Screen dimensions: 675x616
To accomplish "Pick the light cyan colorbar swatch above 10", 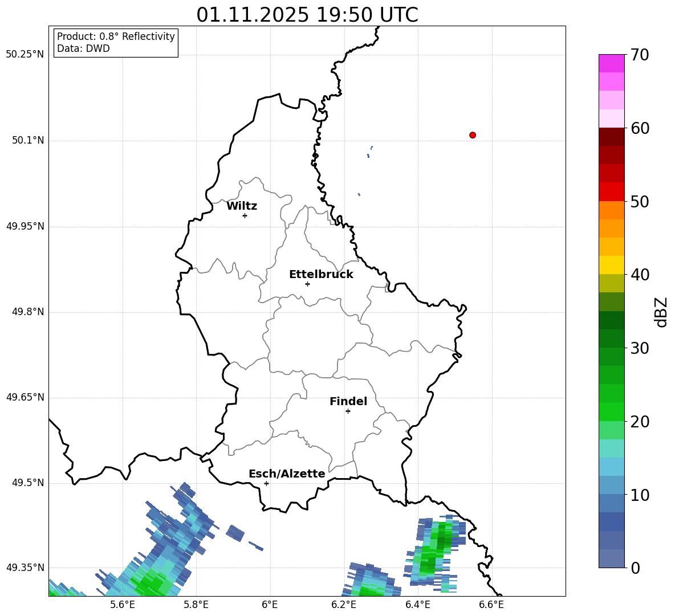I will coord(611,467).
